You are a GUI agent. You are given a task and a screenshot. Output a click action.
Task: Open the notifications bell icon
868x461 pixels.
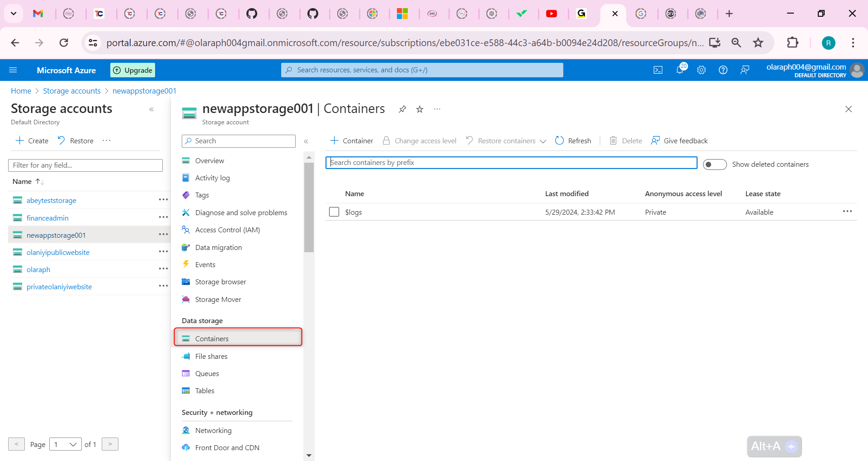click(679, 70)
